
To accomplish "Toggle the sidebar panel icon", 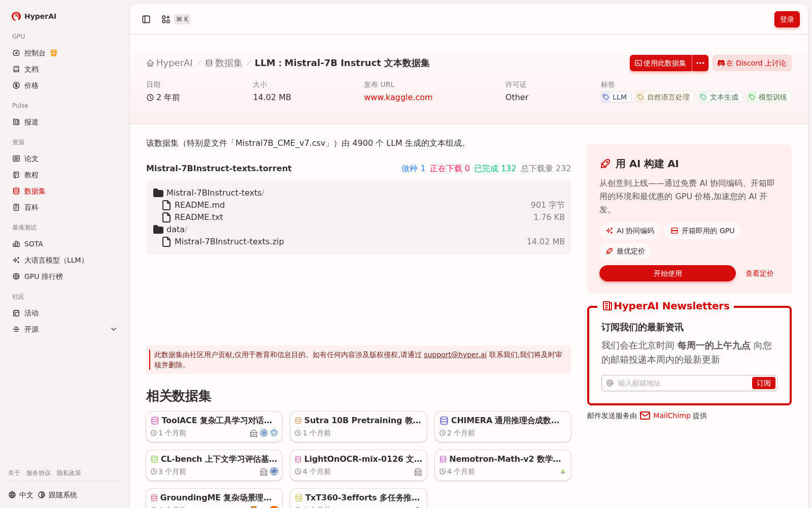I will pyautogui.click(x=146, y=19).
